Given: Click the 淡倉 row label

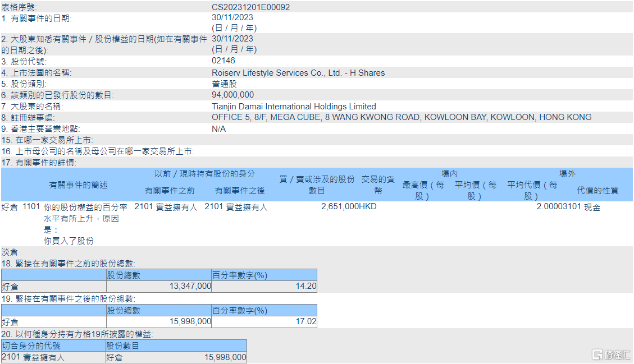Looking at the screenshot, I should point(10,252).
